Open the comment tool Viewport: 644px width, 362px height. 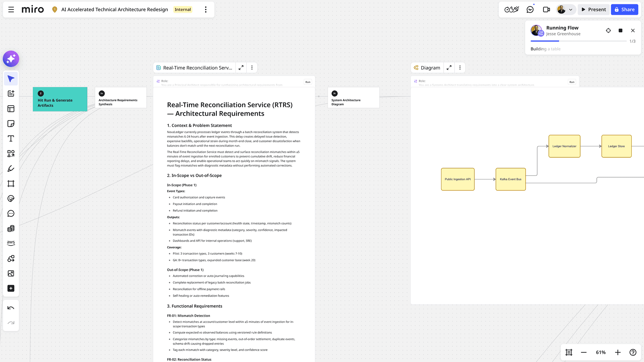point(11,214)
